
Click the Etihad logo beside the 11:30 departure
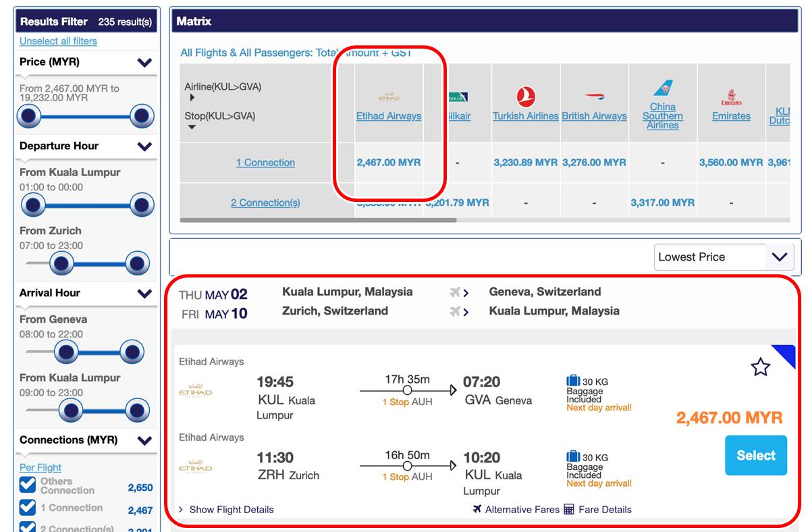[x=195, y=467]
